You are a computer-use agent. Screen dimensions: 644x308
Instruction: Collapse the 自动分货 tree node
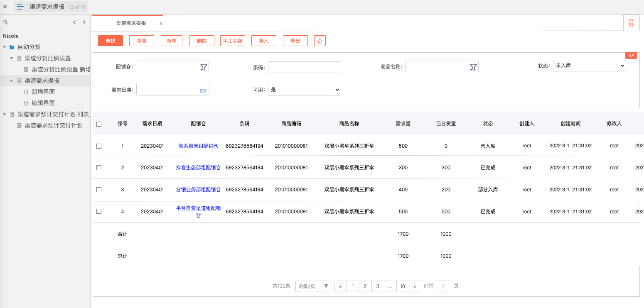tap(4, 47)
